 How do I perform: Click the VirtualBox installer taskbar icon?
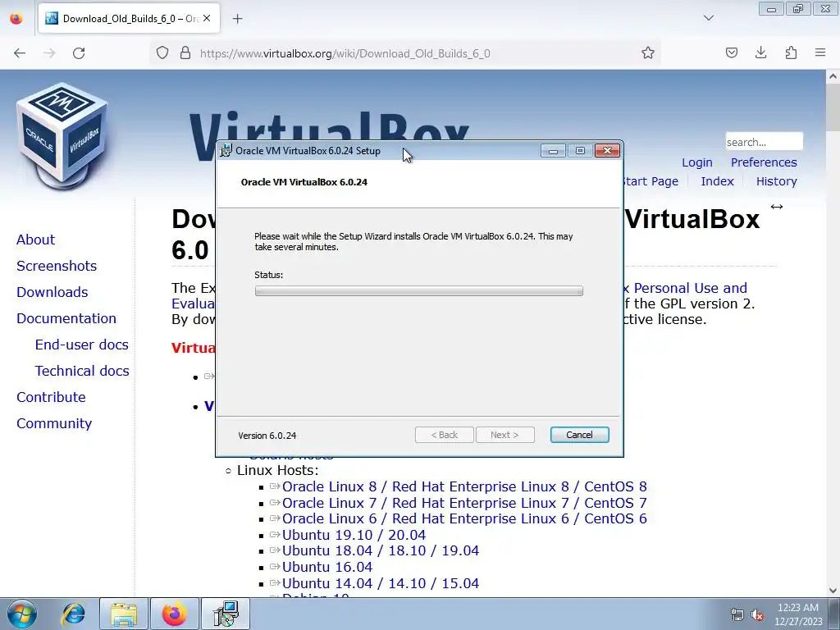tap(225, 614)
